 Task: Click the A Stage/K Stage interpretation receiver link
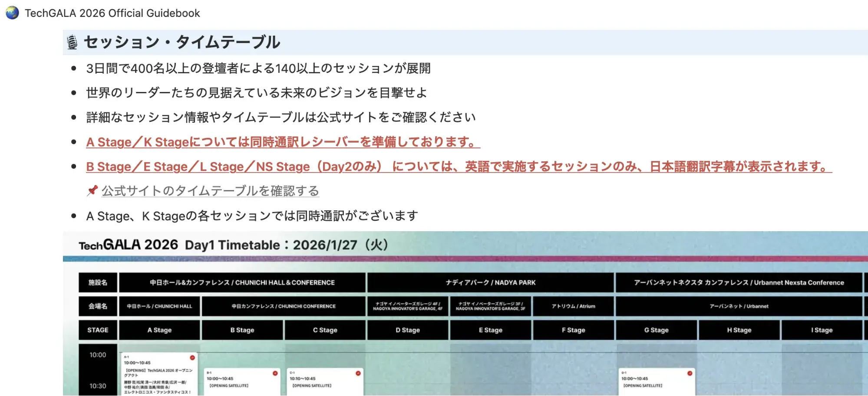pos(283,142)
